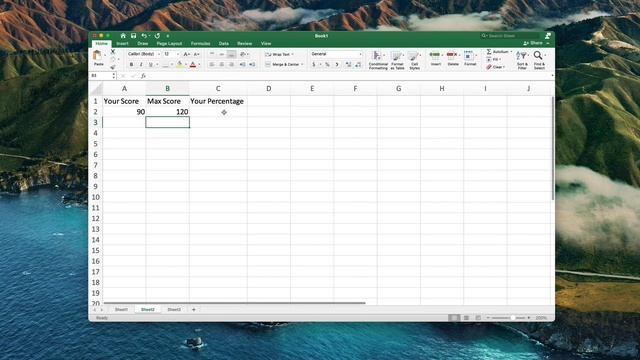Viewport: 640px width, 360px height.
Task: Increase the indent
Action: 252,64
